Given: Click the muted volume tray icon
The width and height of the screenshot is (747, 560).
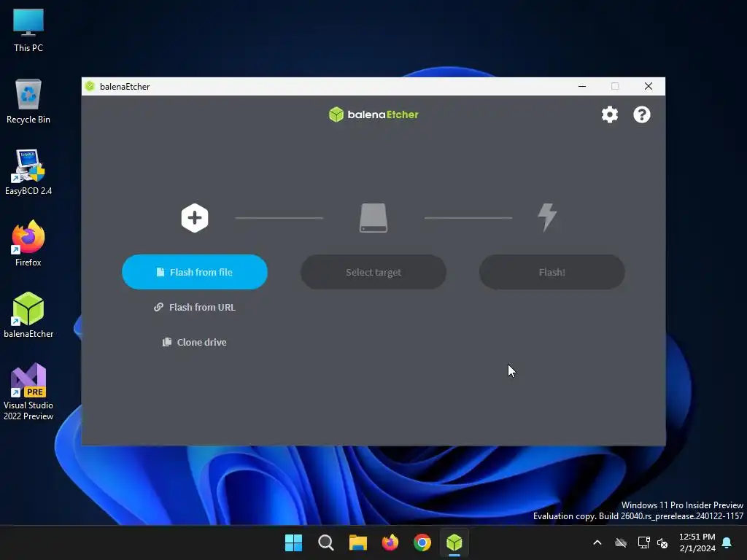Looking at the screenshot, I should coord(662,542).
